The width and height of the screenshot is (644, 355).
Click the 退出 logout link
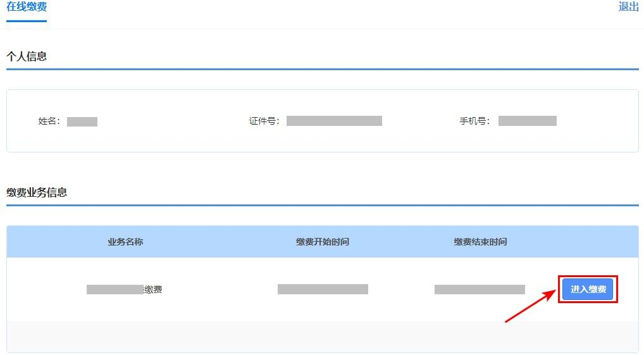tap(628, 7)
